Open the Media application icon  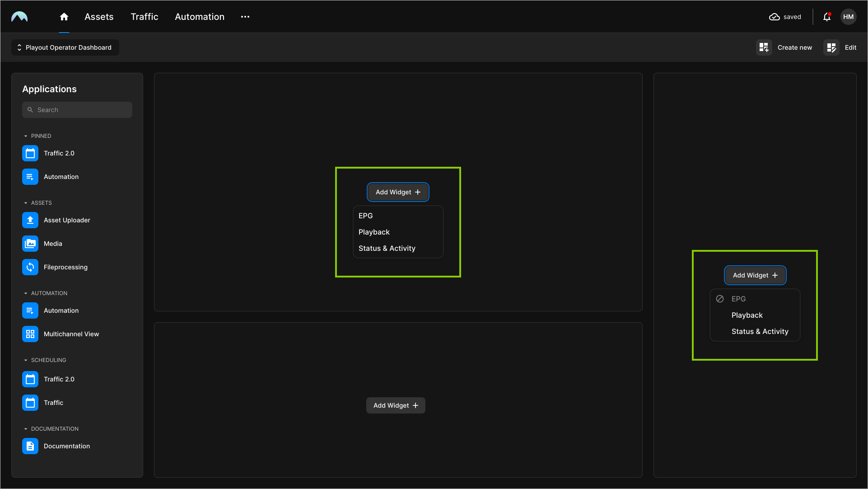[x=30, y=244]
